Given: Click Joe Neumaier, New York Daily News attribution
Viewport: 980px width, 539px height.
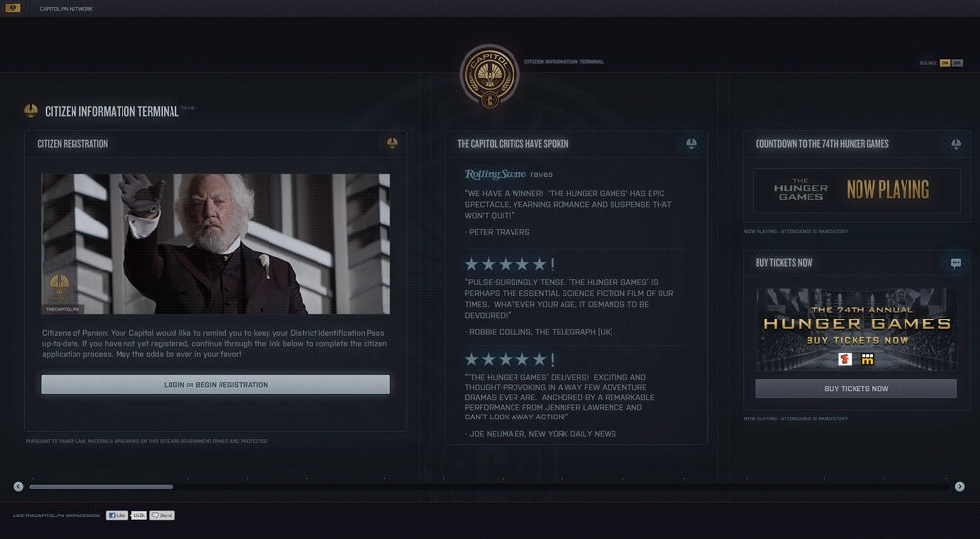Looking at the screenshot, I should pyautogui.click(x=541, y=433).
